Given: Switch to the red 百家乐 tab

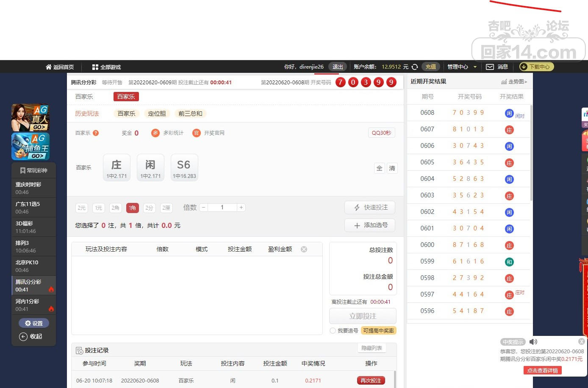Looking at the screenshot, I should [x=126, y=97].
